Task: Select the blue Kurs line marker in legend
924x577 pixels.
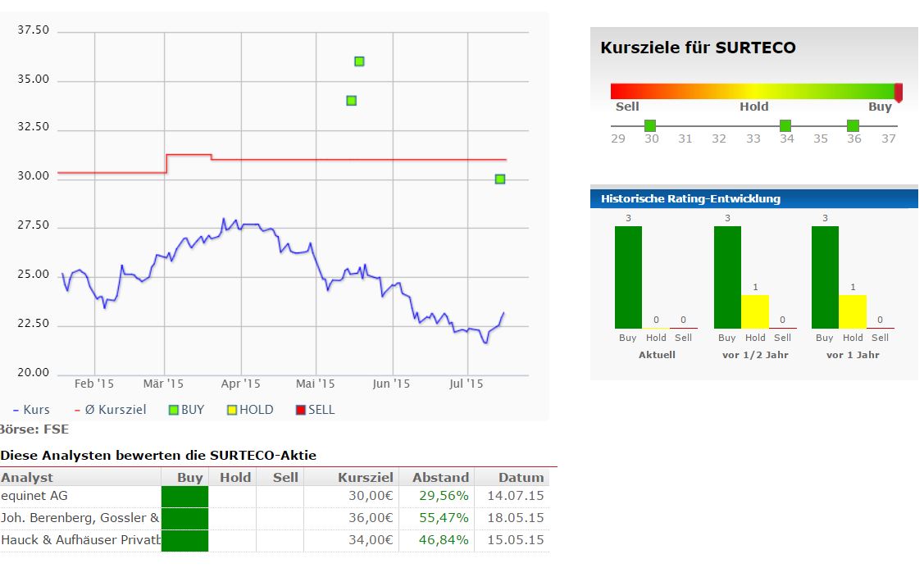Action: click(15, 410)
